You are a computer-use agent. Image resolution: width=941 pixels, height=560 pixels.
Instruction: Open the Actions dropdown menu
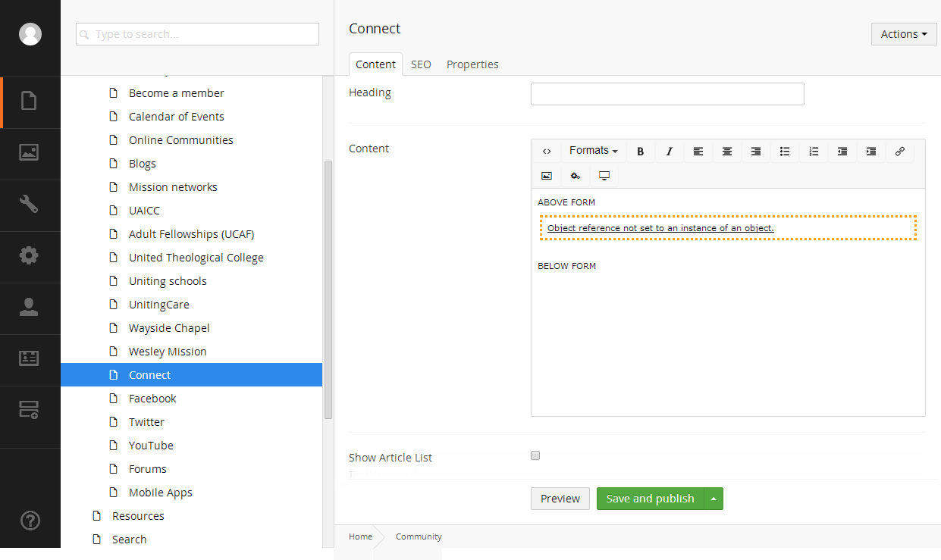pyautogui.click(x=904, y=34)
